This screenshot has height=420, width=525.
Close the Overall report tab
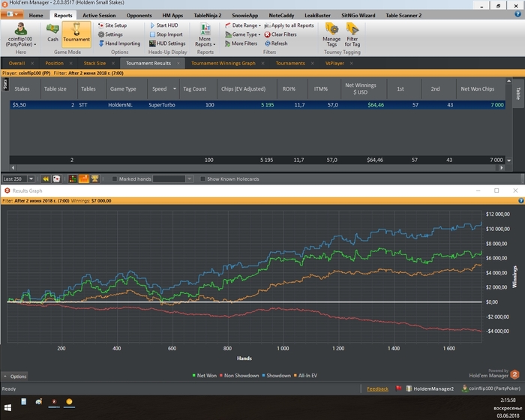[x=32, y=63]
